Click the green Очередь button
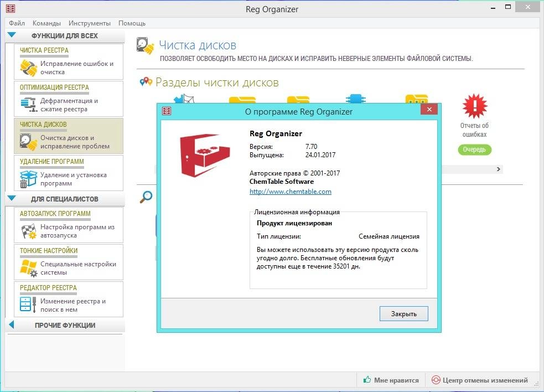Image resolution: width=544 pixels, height=392 pixels. coord(475,149)
